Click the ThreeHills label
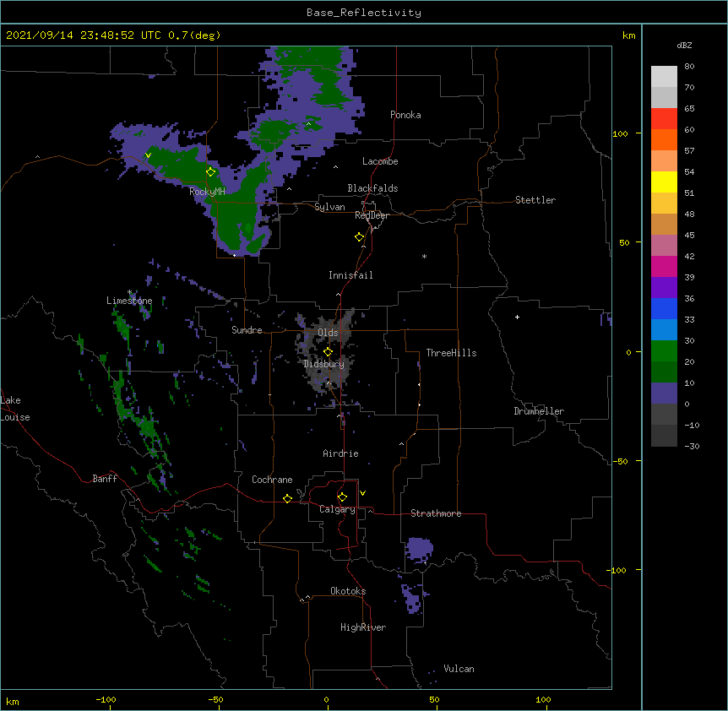The height and width of the screenshot is (711, 728). [451, 353]
